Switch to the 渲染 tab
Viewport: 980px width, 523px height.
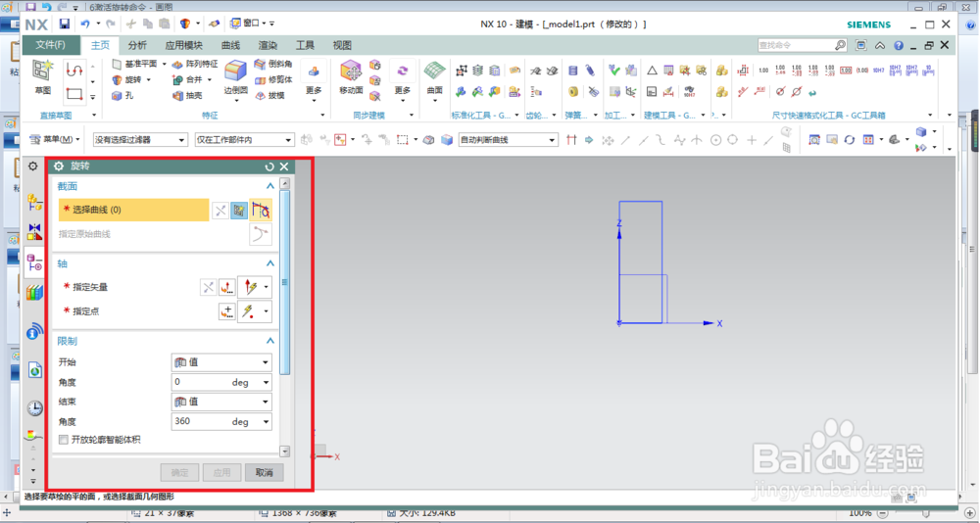pos(269,45)
